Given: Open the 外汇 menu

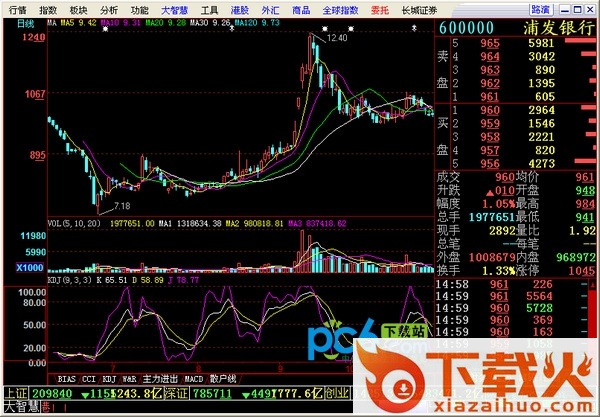Looking at the screenshot, I should [271, 10].
